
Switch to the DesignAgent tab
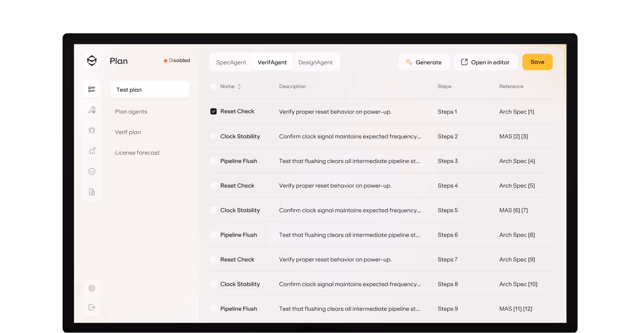315,62
